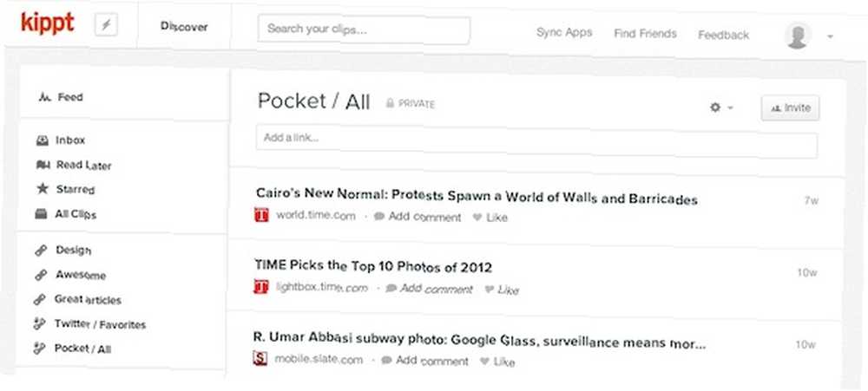Click the Time favicon beside world.time.com

click(x=261, y=215)
